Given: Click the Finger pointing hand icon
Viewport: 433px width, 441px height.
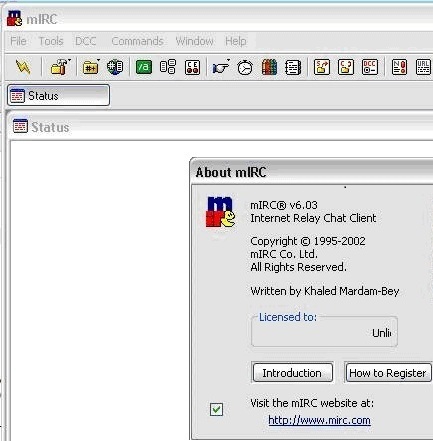Looking at the screenshot, I should (220, 68).
